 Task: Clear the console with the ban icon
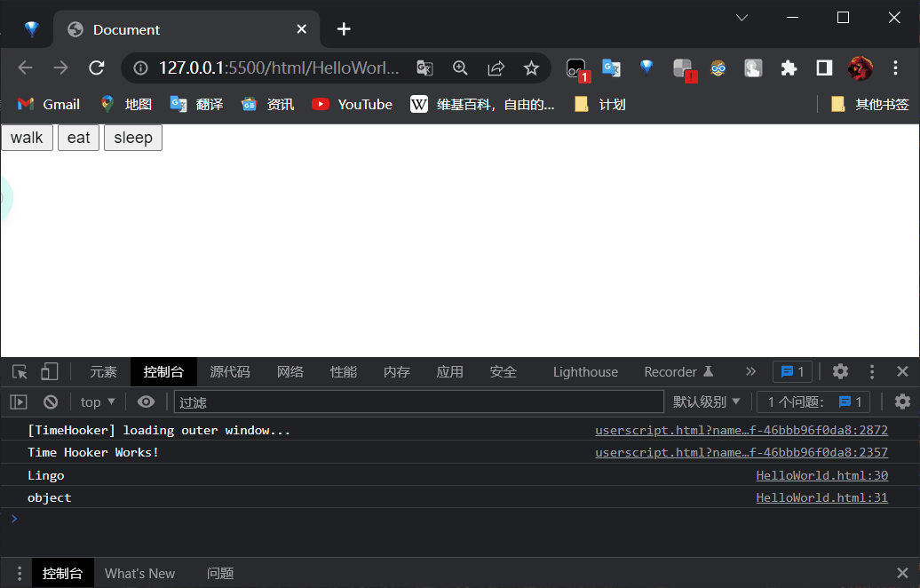pos(51,402)
